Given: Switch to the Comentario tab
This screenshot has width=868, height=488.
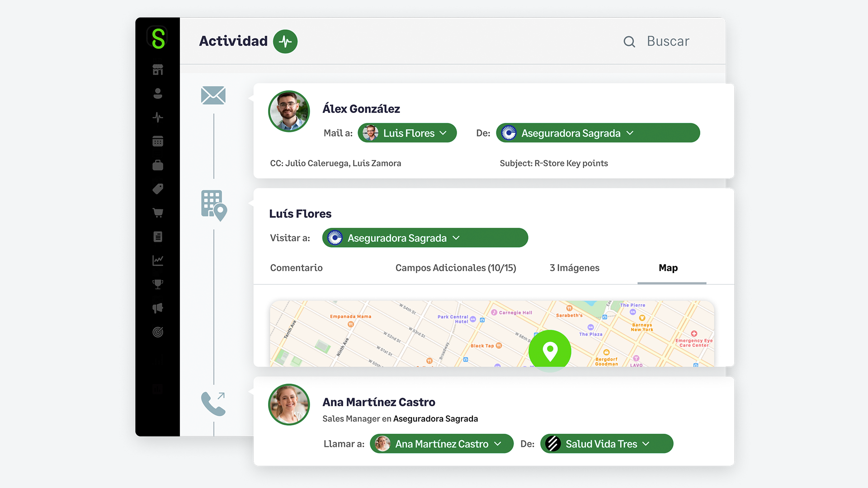Looking at the screenshot, I should point(296,267).
